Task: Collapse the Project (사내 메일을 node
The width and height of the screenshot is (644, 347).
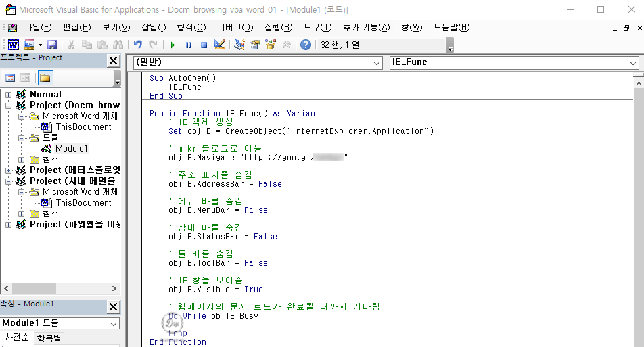Action: coord(8,181)
